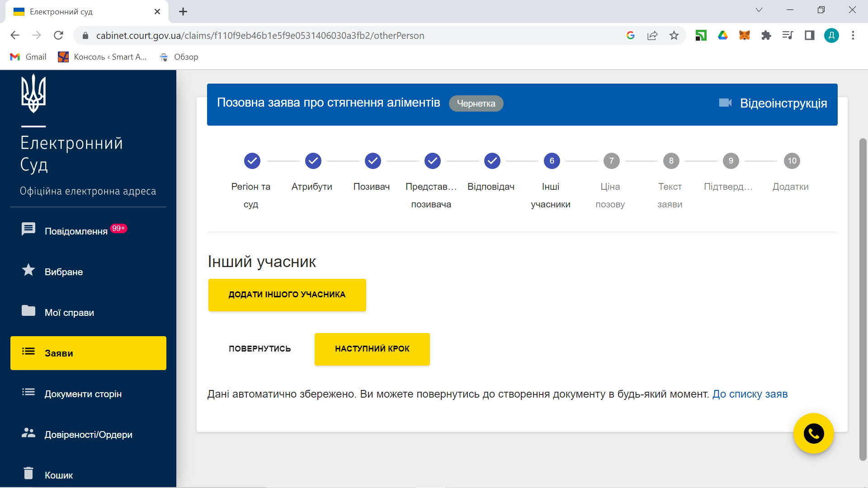Bookmark the page with the address bar star icon
Screen dimensions: 868x488
click(674, 35)
